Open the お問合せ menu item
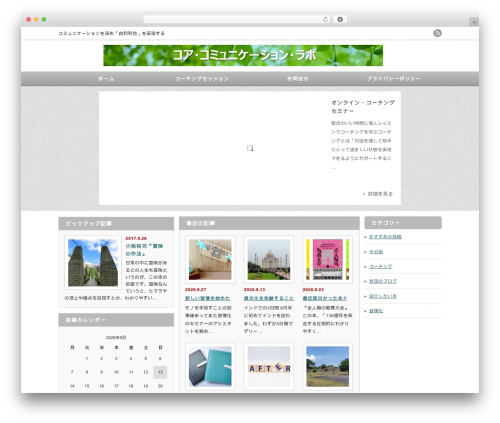Image resolution: width=500 pixels, height=423 pixels. coord(297,79)
